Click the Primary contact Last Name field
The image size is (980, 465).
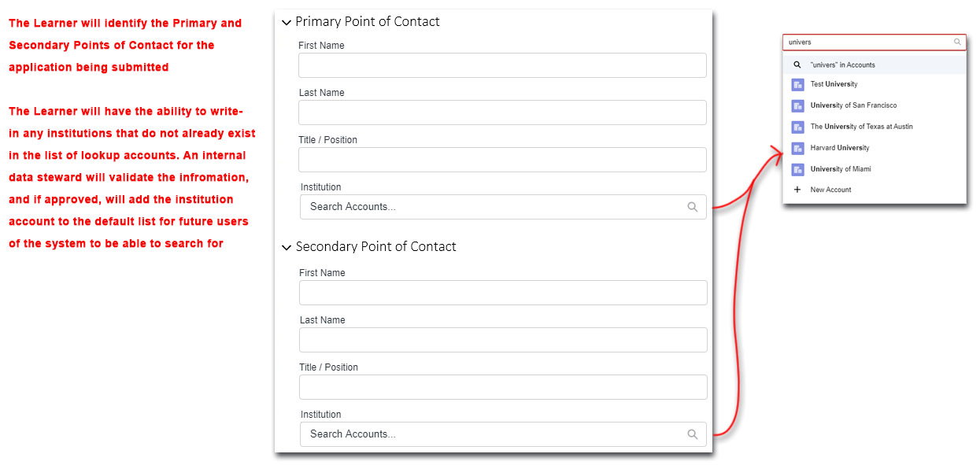(502, 113)
